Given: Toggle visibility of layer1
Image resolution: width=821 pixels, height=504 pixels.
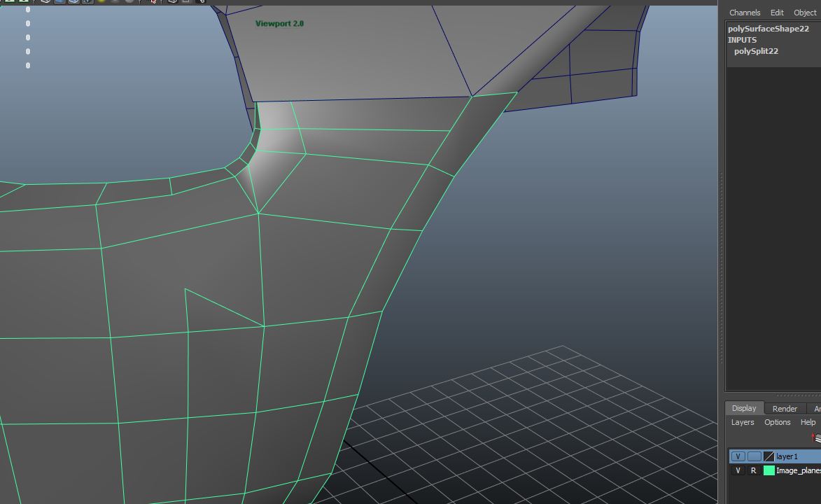Looking at the screenshot, I should click(738, 456).
